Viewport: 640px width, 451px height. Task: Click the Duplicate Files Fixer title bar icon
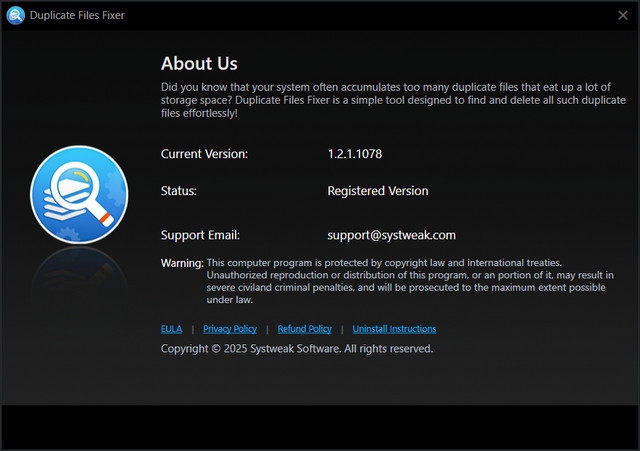point(14,15)
